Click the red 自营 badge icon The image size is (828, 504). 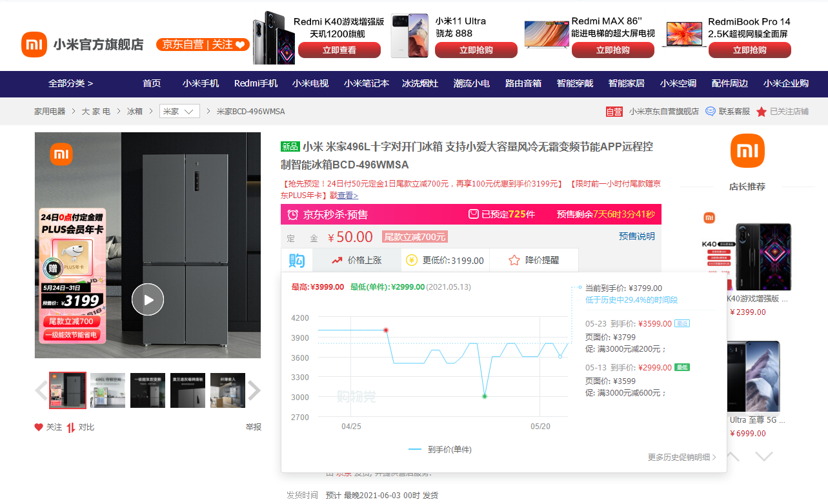pyautogui.click(x=614, y=112)
